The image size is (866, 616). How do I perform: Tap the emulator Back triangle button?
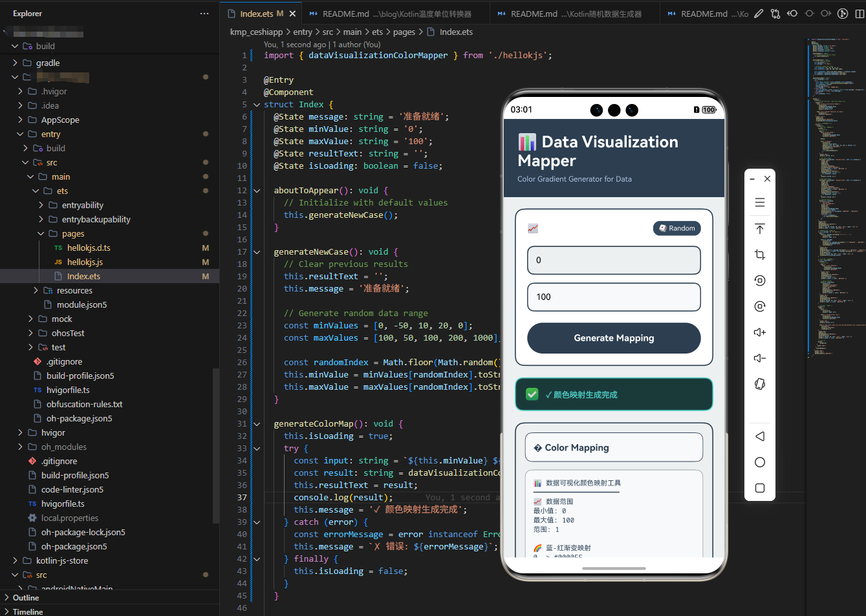(760, 436)
